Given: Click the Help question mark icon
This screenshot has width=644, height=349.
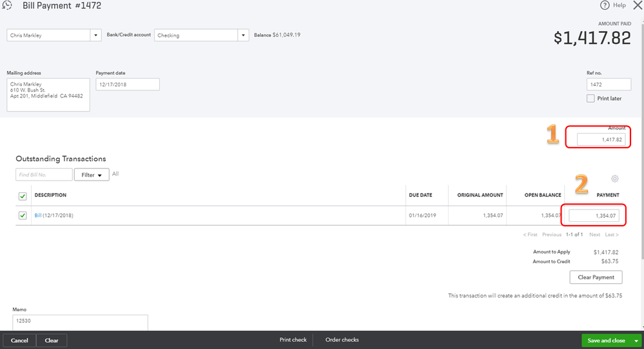Looking at the screenshot, I should coord(605,5).
